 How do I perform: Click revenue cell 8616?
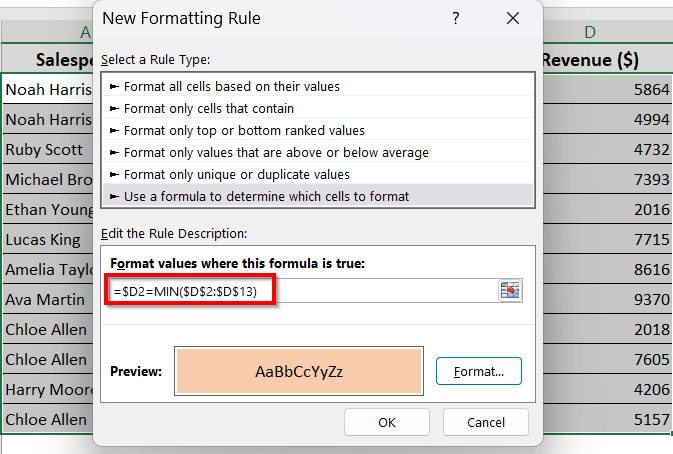click(608, 269)
